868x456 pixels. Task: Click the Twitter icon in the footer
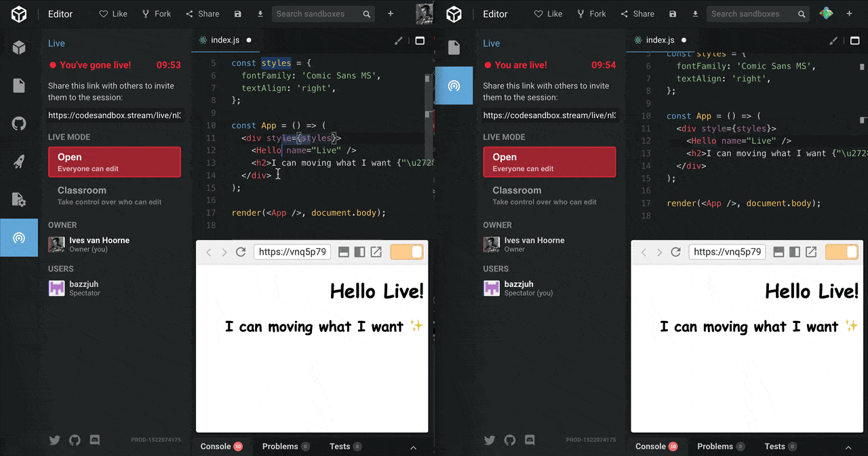pos(54,440)
